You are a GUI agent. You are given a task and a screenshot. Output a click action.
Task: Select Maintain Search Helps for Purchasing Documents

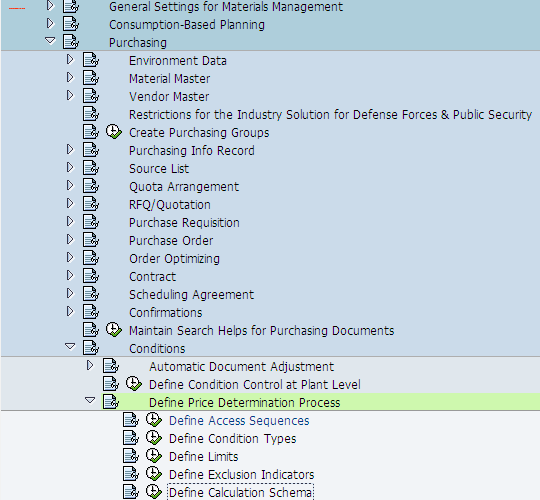[261, 331]
